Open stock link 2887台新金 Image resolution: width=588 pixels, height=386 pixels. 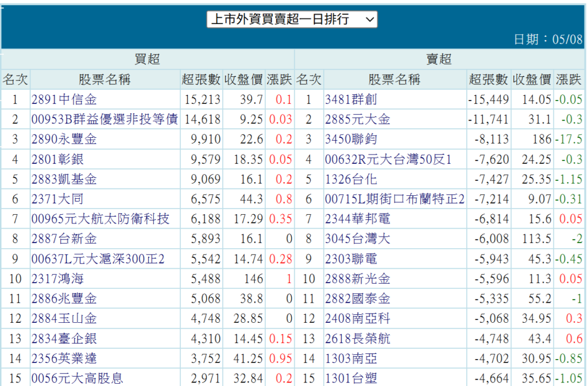[64, 239]
